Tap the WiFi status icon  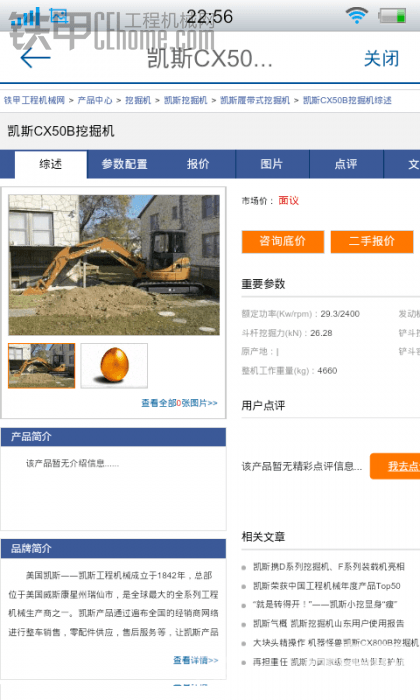pos(357,16)
